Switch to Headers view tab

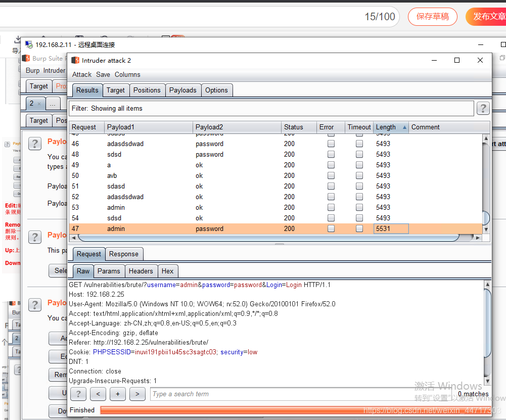click(141, 271)
